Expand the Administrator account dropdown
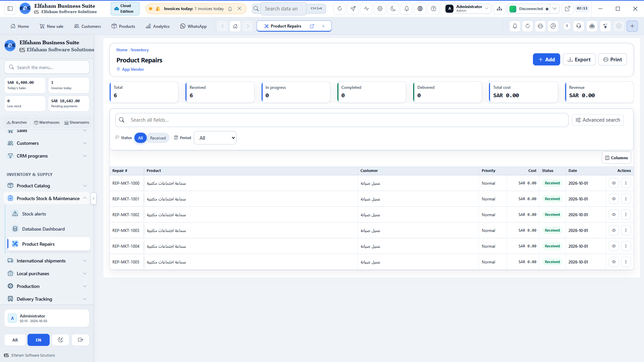Viewport: 644px width, 362px height. 468,9
